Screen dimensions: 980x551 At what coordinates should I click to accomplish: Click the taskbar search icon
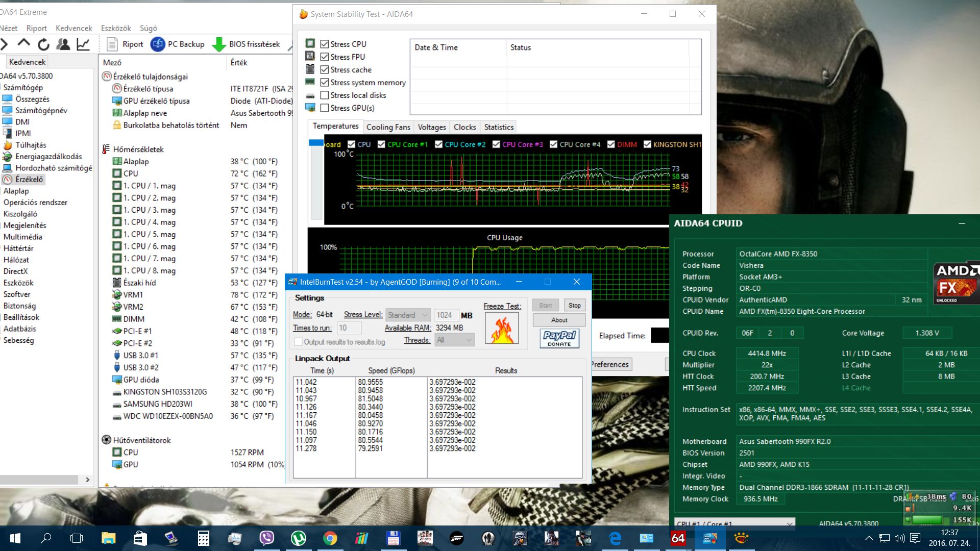(x=46, y=538)
